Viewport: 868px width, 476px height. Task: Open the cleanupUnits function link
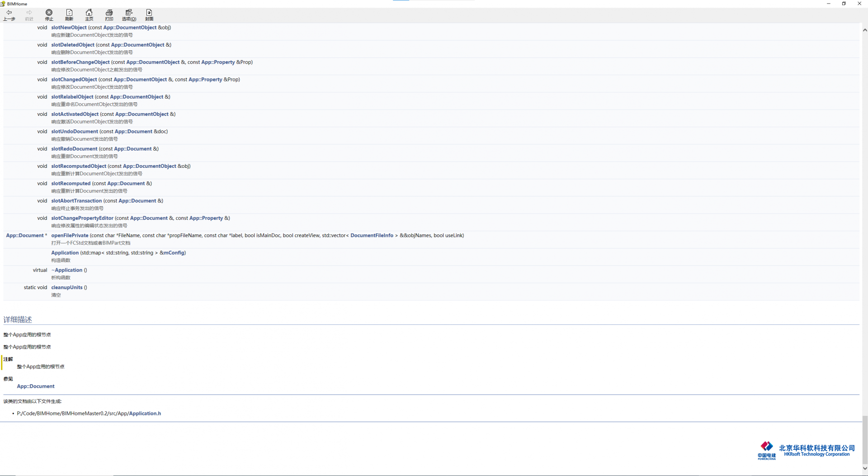click(67, 288)
